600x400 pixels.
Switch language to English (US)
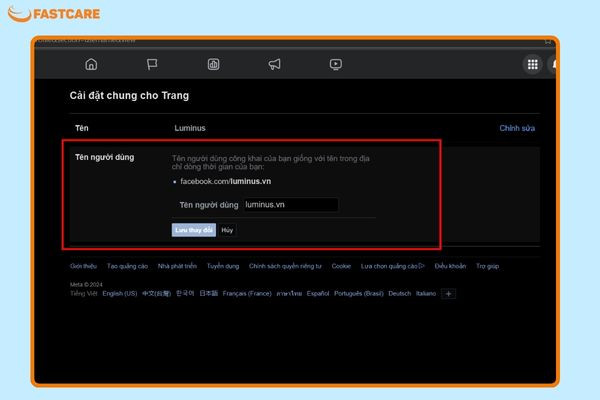pos(120,294)
